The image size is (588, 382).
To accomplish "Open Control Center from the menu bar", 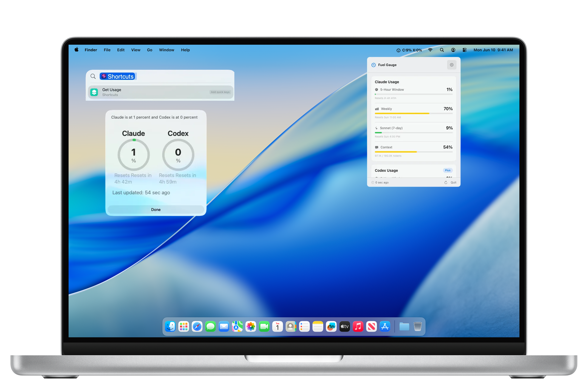I will pos(464,50).
